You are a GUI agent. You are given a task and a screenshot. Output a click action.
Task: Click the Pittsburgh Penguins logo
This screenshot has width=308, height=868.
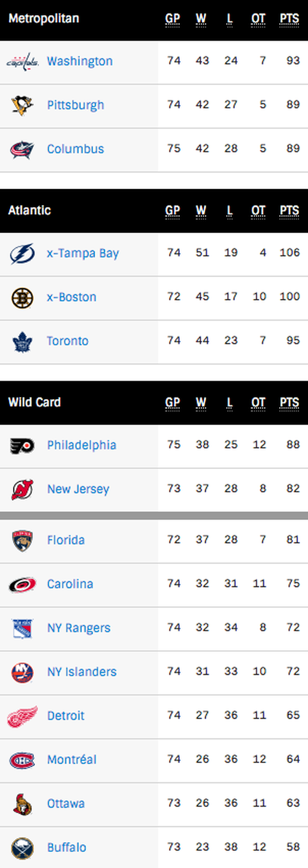[x=22, y=105]
